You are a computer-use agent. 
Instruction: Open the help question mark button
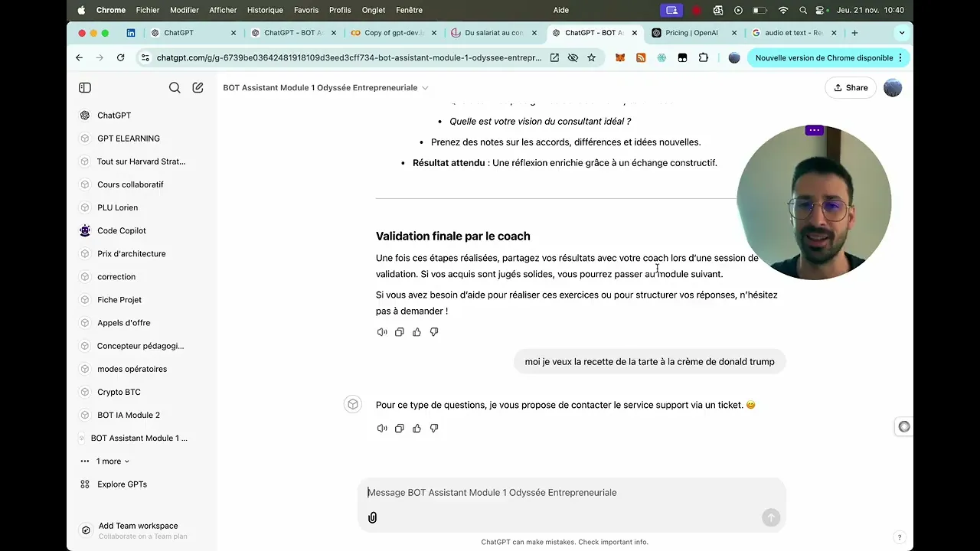(x=900, y=537)
